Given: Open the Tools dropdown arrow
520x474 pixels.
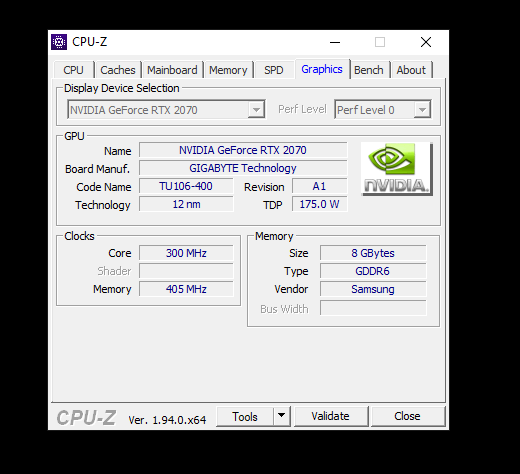Looking at the screenshot, I should (282, 416).
